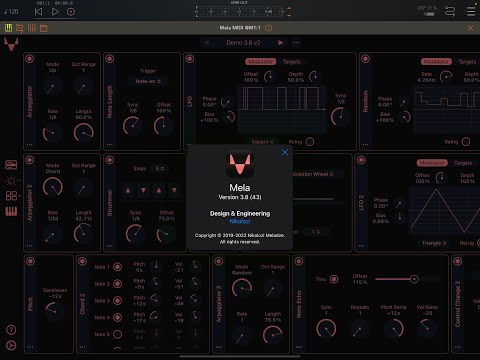Open Note Length module options ellipsis
Viewport: 480px width, 360px height.
109,145
